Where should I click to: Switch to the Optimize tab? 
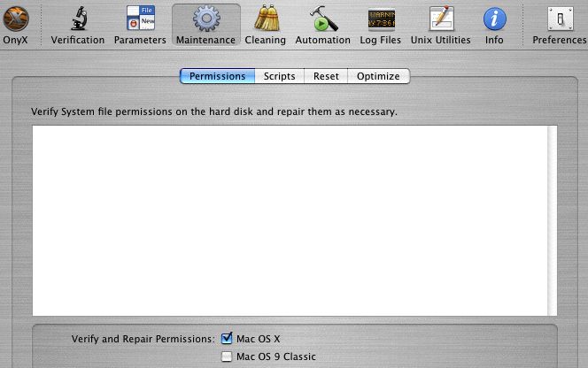(378, 76)
